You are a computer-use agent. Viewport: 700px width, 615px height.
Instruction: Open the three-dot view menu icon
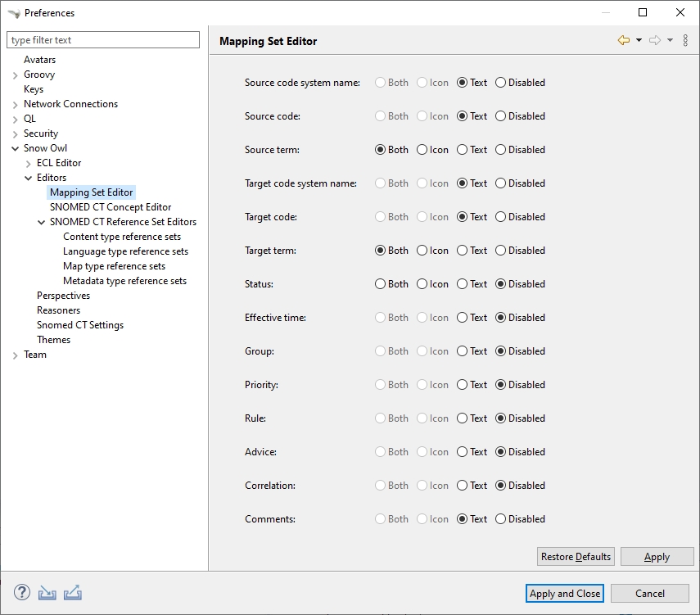coord(685,40)
